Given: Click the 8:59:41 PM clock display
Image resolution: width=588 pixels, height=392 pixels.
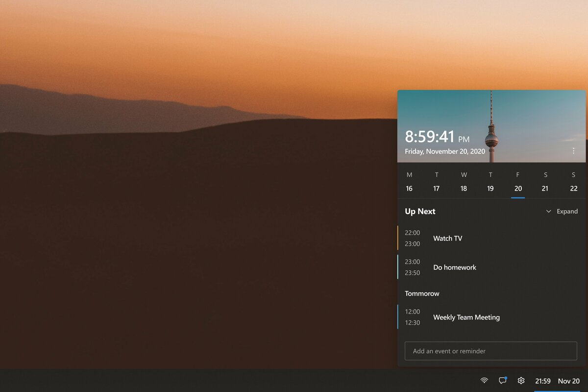Looking at the screenshot, I should (x=437, y=137).
